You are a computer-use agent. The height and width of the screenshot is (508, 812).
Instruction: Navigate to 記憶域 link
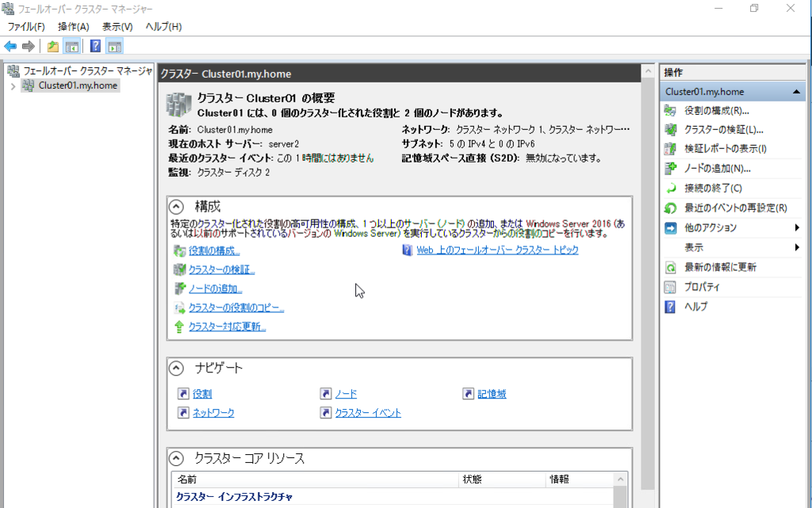492,394
